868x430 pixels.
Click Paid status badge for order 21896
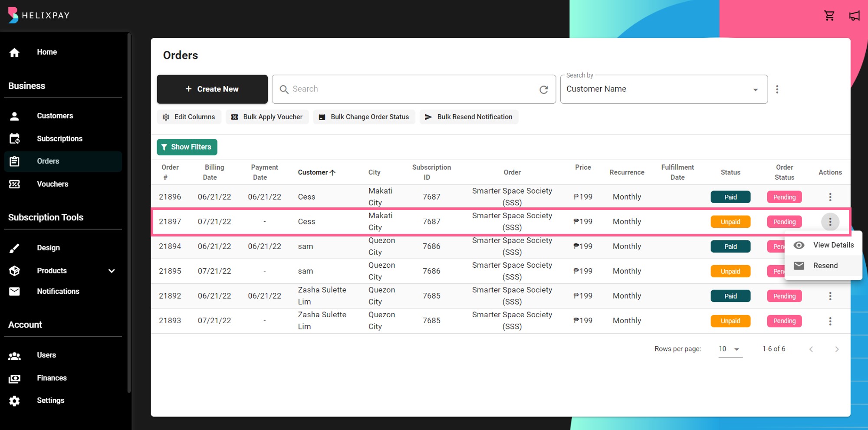tap(730, 197)
